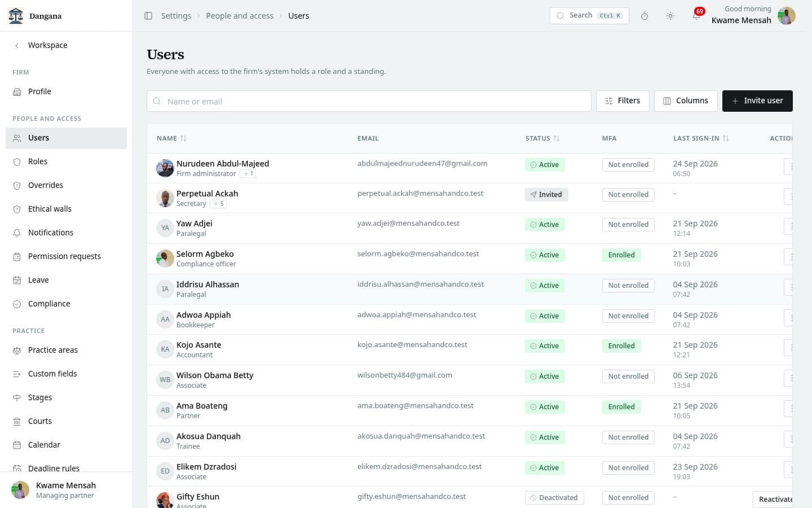812x508 pixels.
Task: Open Ethical walls page
Action: coord(66,209)
